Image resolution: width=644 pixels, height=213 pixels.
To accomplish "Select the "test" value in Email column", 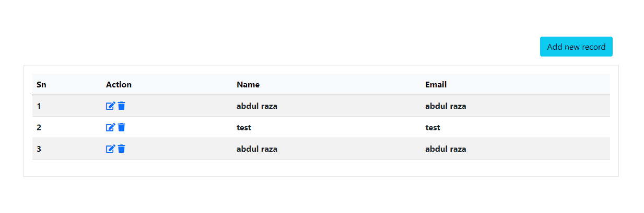I will 432,128.
